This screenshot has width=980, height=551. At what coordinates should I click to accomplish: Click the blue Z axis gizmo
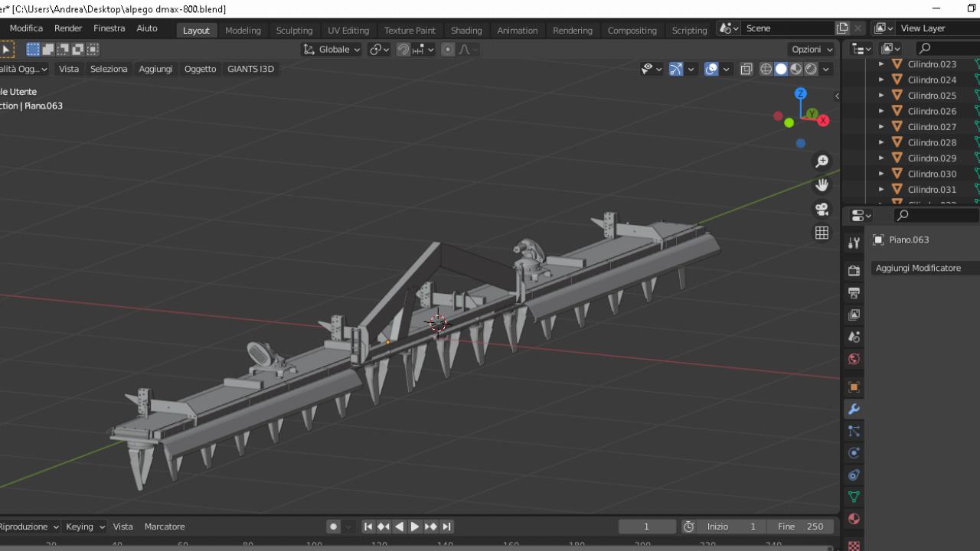point(800,93)
